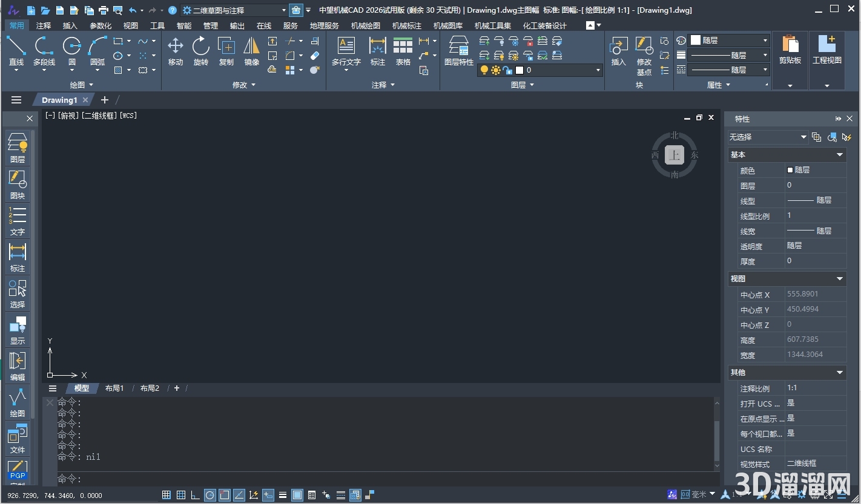Image resolution: width=861 pixels, height=504 pixels.
Task: Insert 多行文字 multiline text
Action: coord(346,51)
